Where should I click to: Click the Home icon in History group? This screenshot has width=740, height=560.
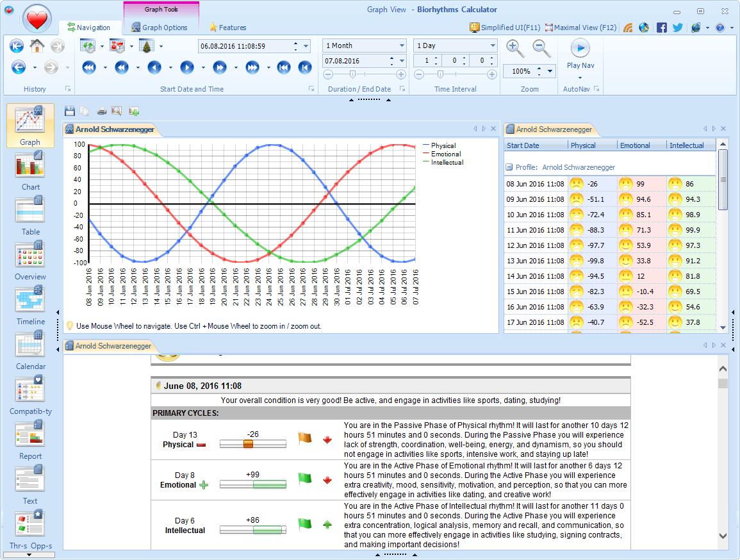(x=37, y=45)
